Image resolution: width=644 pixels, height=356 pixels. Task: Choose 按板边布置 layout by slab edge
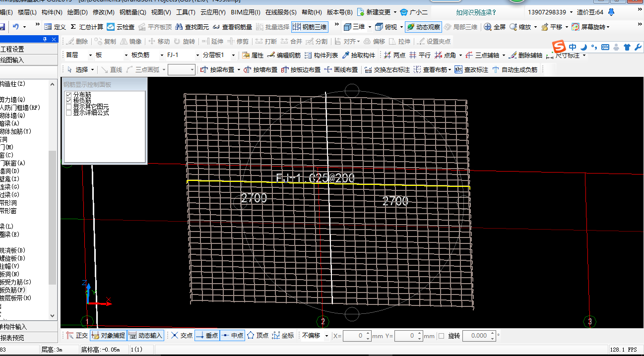pos(301,70)
